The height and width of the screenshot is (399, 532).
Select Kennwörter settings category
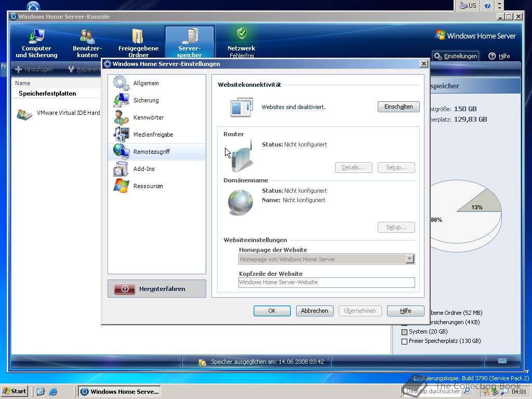pyautogui.click(x=157, y=117)
